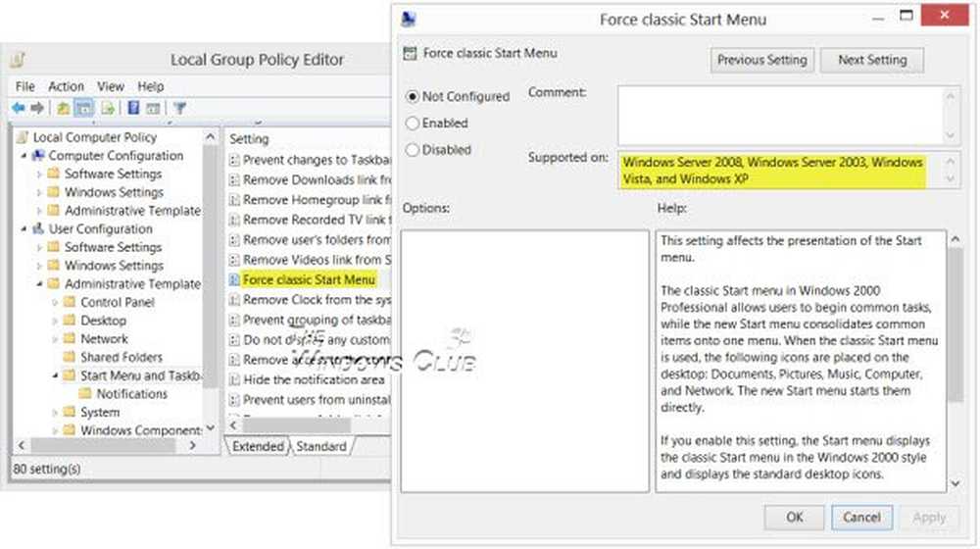Collapse the User Configuration node

[x=24, y=228]
